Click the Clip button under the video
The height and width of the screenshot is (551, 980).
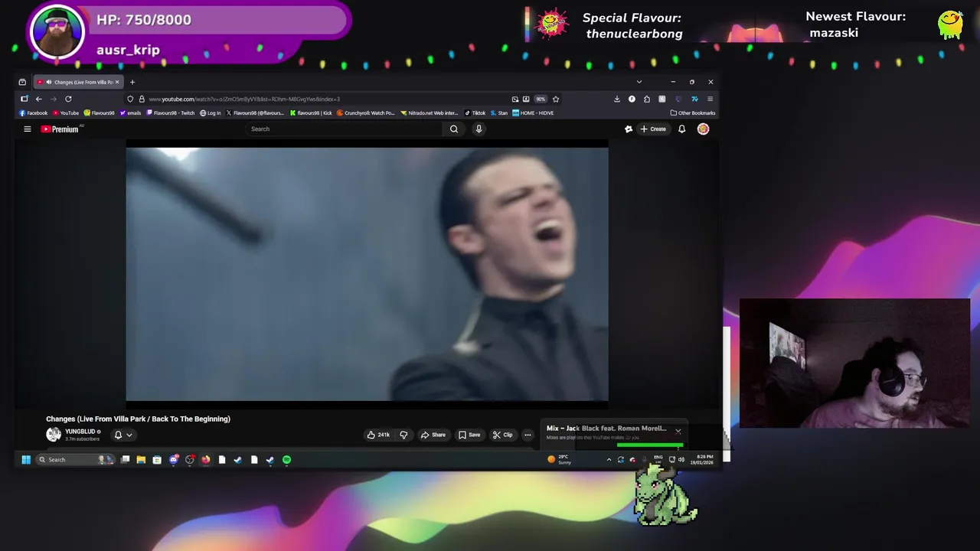(x=502, y=435)
